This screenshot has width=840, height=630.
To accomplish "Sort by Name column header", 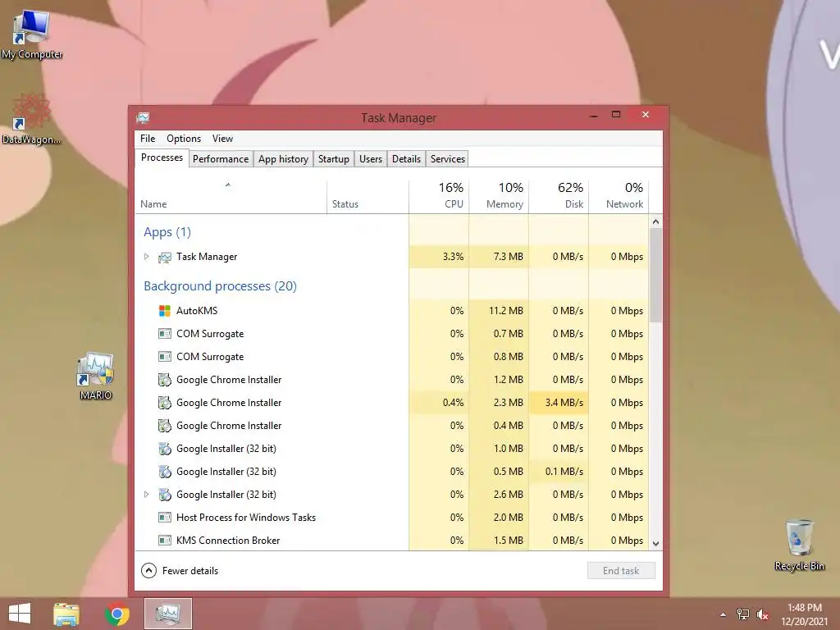I will (x=231, y=197).
